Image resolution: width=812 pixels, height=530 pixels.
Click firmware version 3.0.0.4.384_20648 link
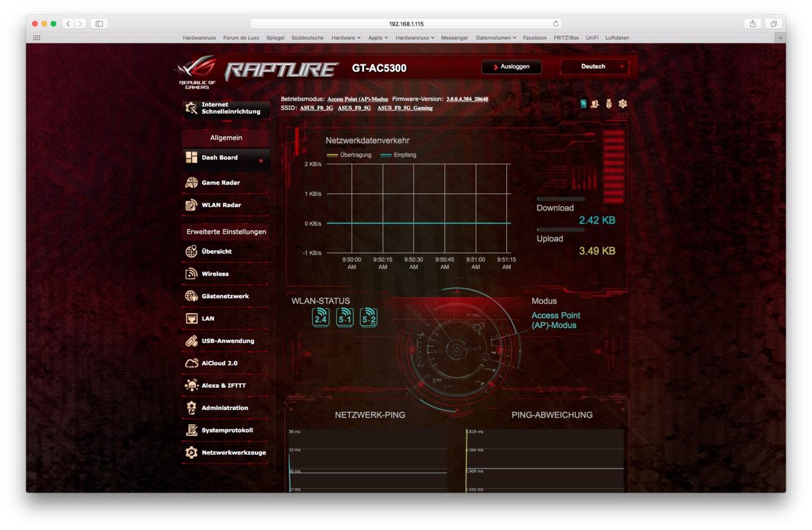click(467, 99)
